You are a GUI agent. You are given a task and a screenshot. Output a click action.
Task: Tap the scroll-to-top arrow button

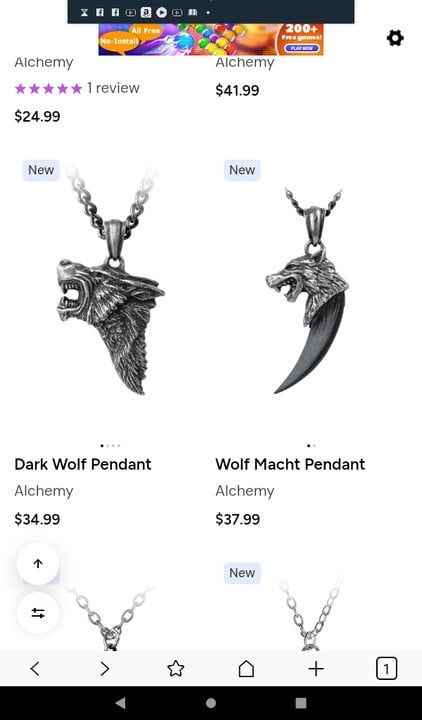38,564
